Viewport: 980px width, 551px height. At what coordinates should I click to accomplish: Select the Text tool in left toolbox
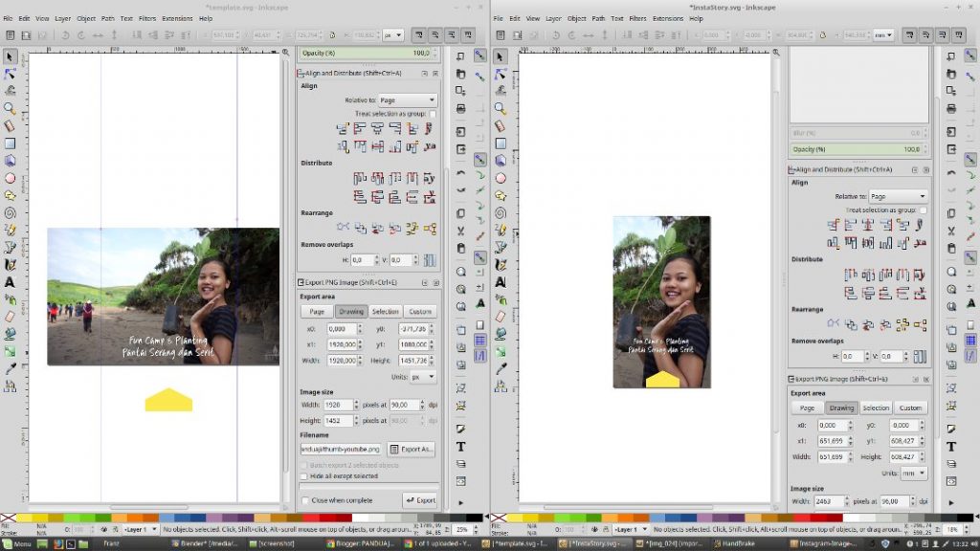11,282
